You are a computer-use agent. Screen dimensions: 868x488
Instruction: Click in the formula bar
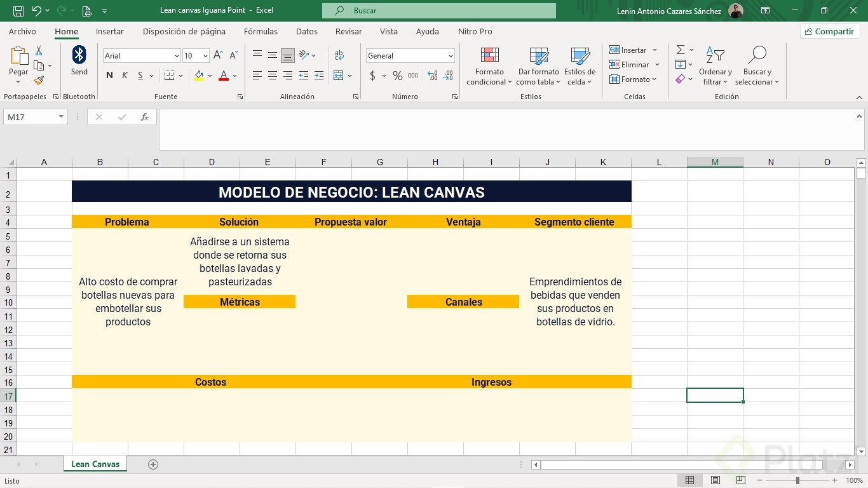[x=507, y=130]
